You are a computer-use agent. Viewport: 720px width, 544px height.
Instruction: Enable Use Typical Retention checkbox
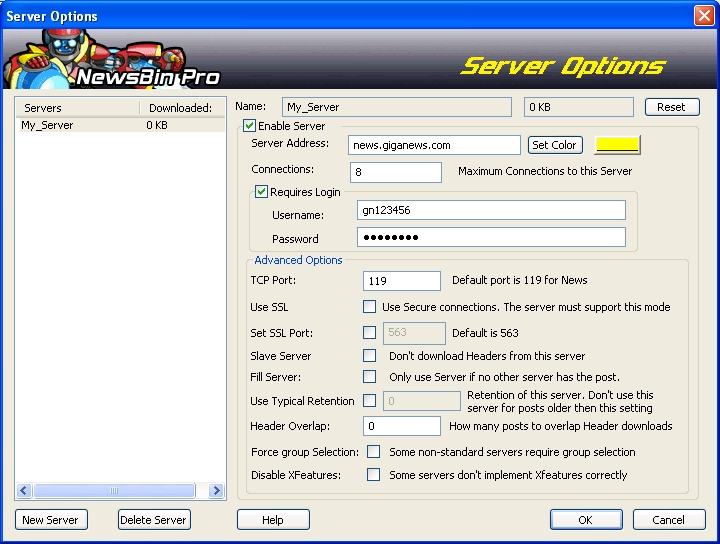[x=369, y=401]
